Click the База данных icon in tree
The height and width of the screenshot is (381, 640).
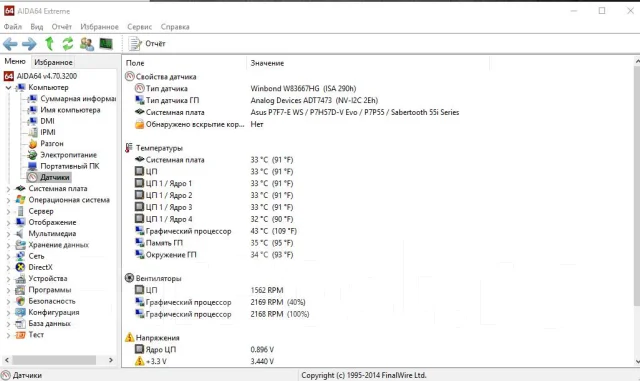coord(20,324)
